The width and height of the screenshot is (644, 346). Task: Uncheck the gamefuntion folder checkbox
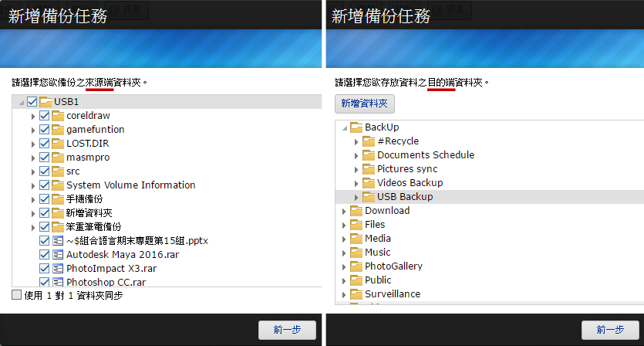(45, 130)
